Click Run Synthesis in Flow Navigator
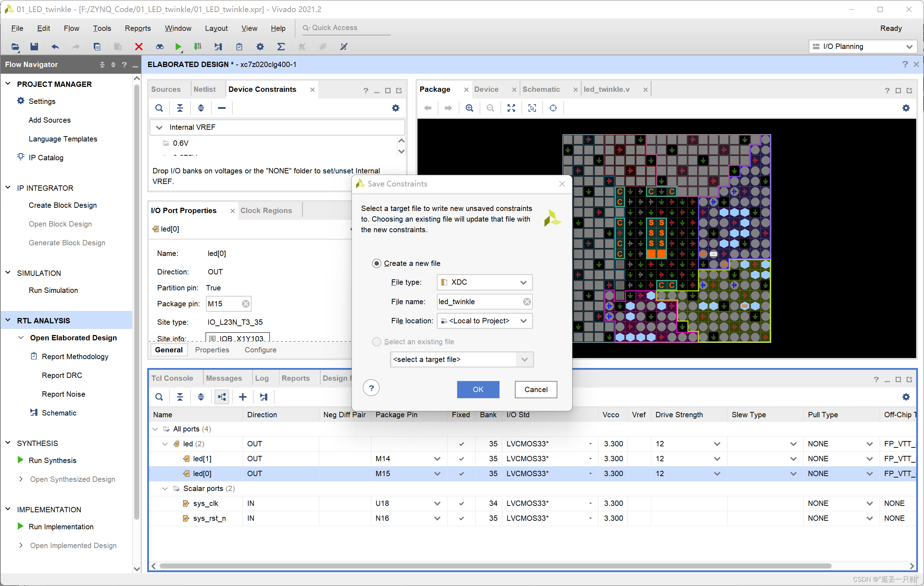This screenshot has height=586, width=924. [x=52, y=461]
